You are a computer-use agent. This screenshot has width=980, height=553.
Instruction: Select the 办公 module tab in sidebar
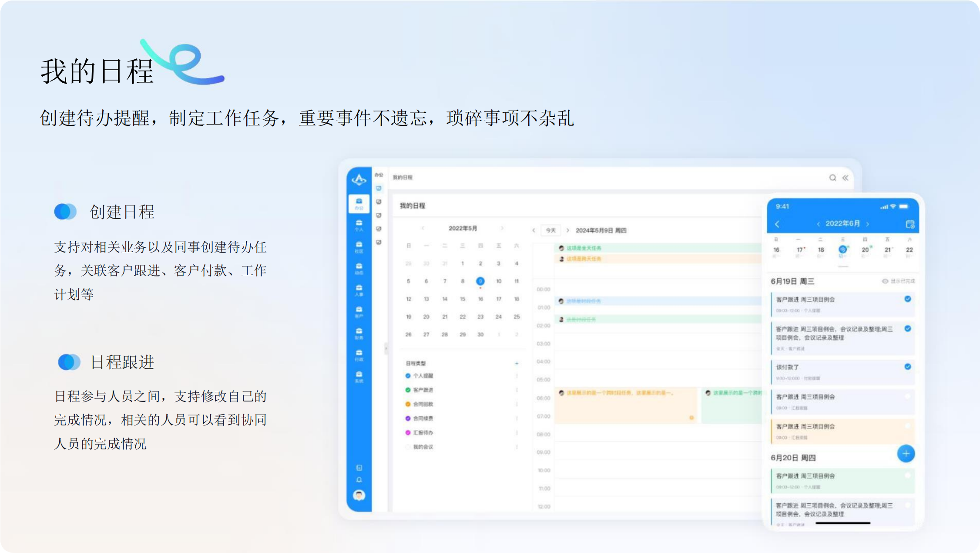pyautogui.click(x=359, y=203)
